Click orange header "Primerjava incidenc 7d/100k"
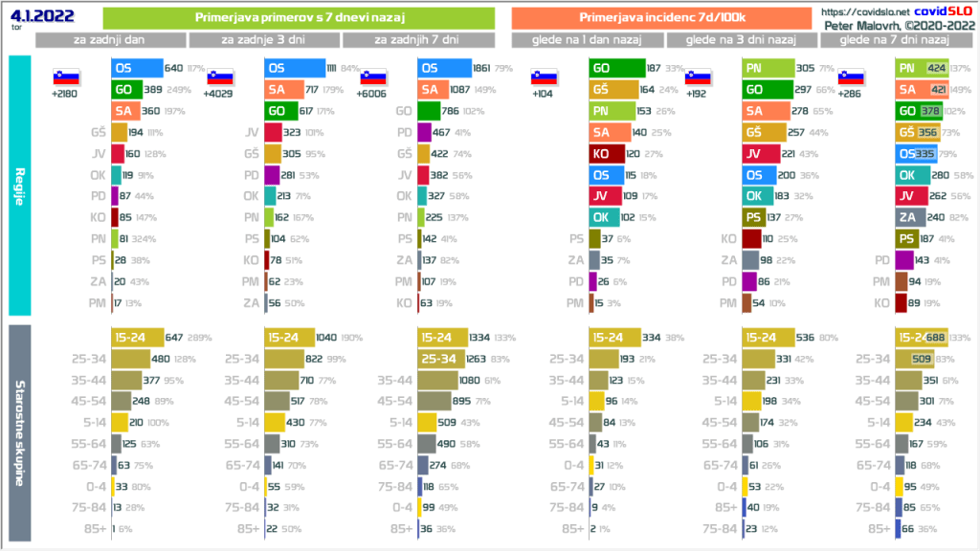Image resolution: width=980 pixels, height=551 pixels. pos(663,18)
